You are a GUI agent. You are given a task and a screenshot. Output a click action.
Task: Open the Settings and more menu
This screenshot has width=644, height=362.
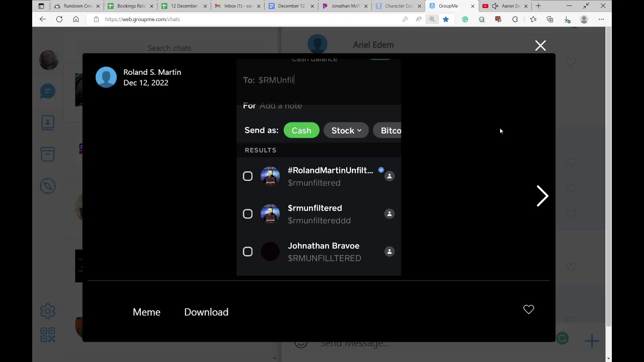[x=601, y=19]
